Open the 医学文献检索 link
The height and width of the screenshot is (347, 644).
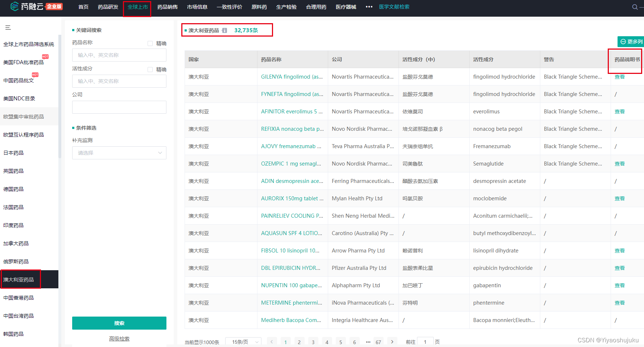(x=394, y=7)
